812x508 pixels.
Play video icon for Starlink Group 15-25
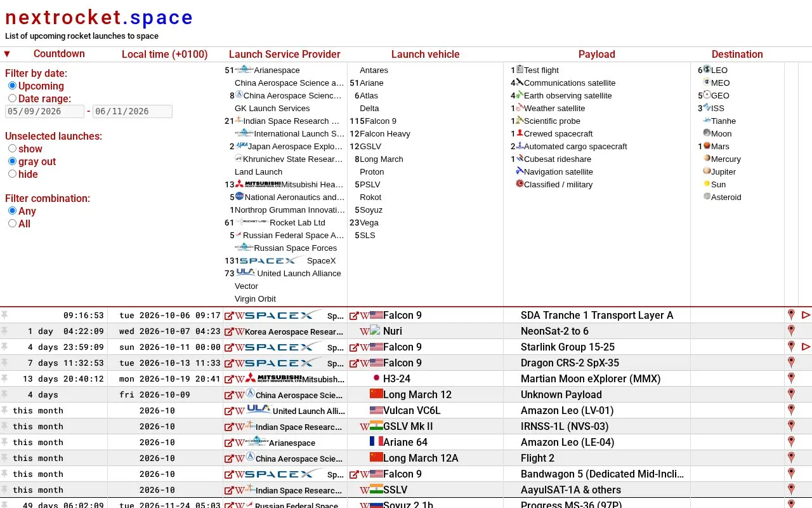tap(806, 347)
